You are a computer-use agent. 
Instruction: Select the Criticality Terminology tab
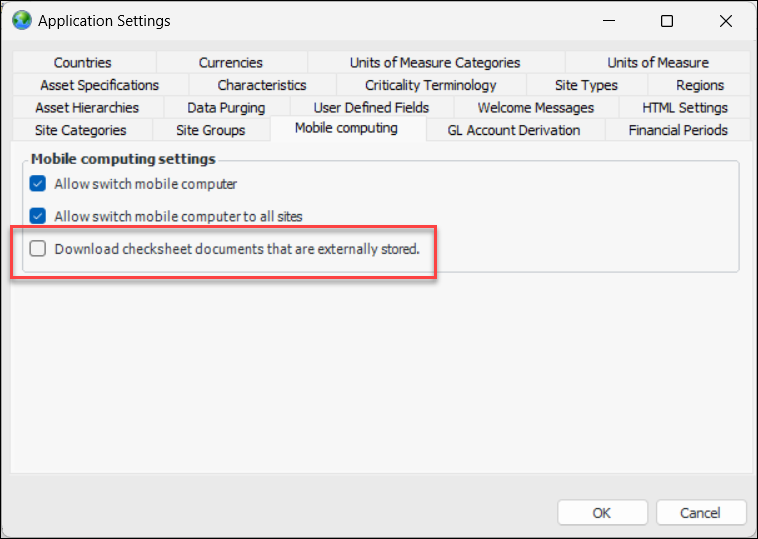click(x=431, y=85)
